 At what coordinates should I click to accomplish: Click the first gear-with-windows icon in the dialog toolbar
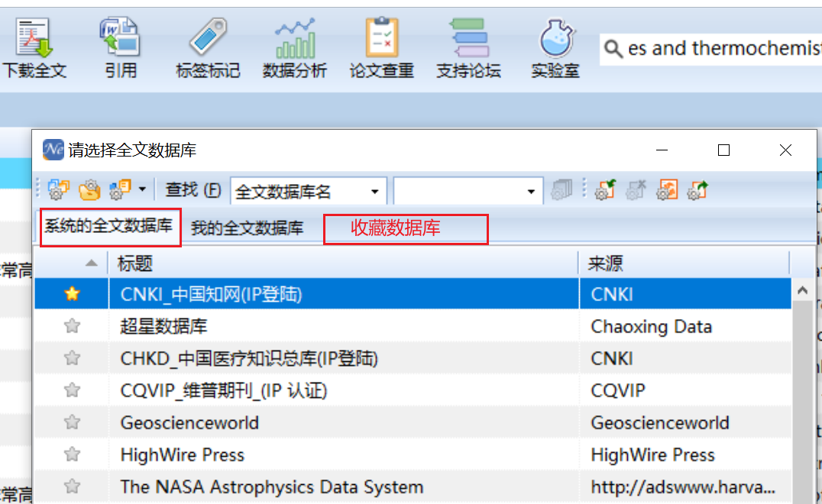58,189
